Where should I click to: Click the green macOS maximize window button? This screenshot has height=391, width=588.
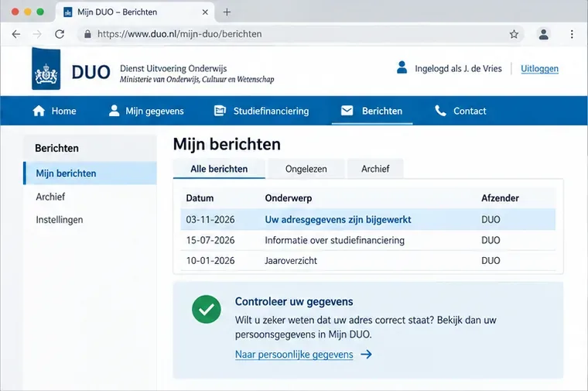coord(40,12)
